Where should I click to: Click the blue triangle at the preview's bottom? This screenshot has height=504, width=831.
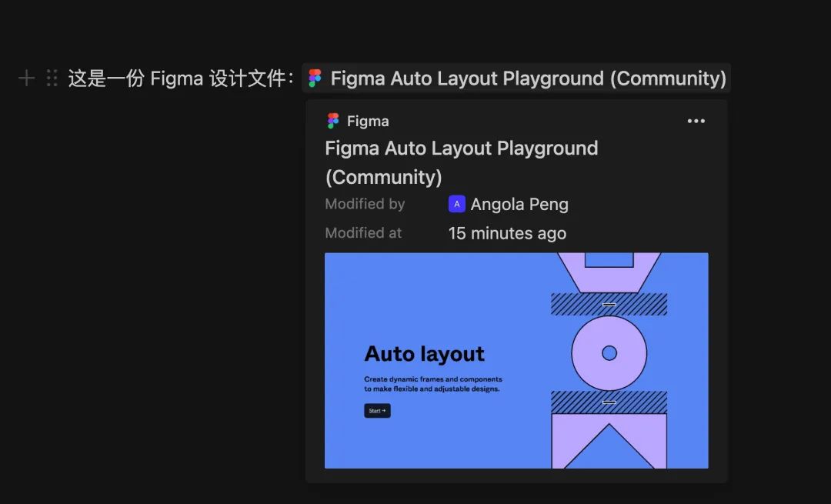(609, 450)
